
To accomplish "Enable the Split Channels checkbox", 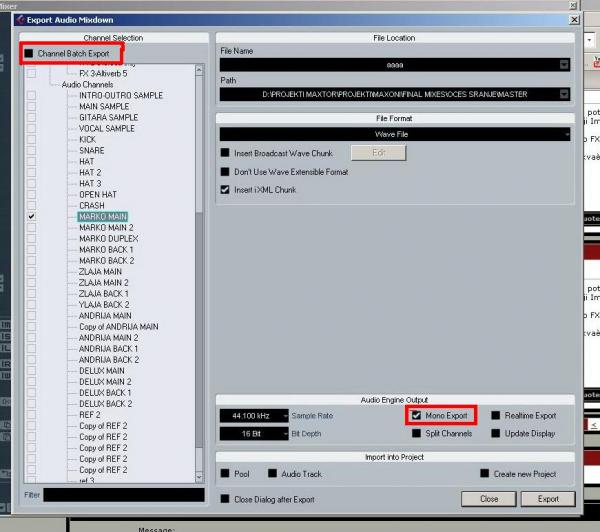I will click(417, 434).
